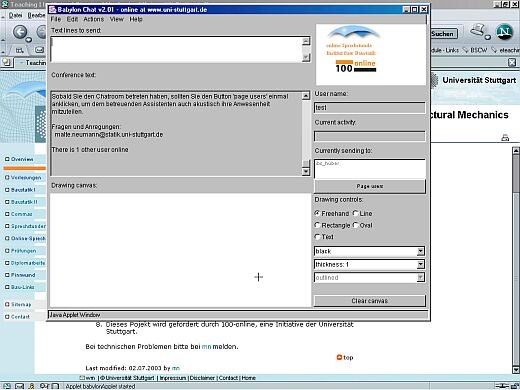The image size is (520, 390).
Task: Click the orange top arrow icon
Action: pos(339,357)
